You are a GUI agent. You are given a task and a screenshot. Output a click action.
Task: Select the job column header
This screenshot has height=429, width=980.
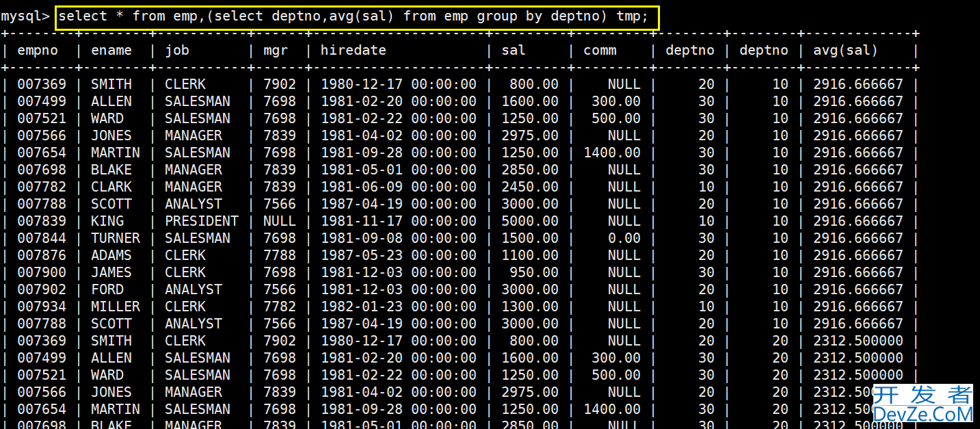pyautogui.click(x=177, y=50)
